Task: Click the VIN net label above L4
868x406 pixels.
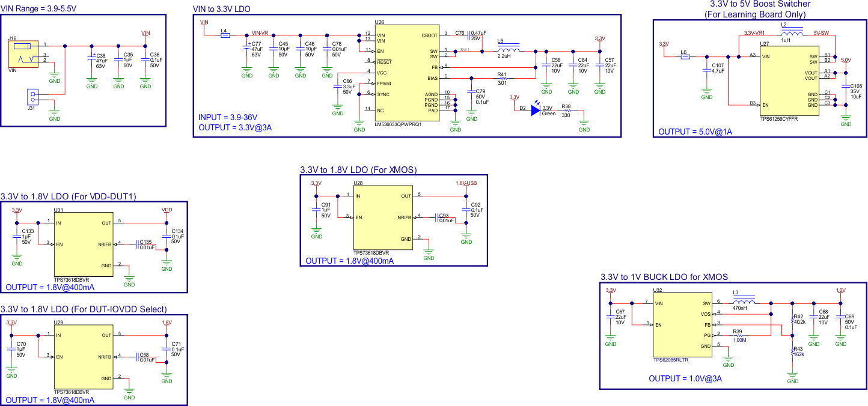Action: pyautogui.click(x=203, y=20)
